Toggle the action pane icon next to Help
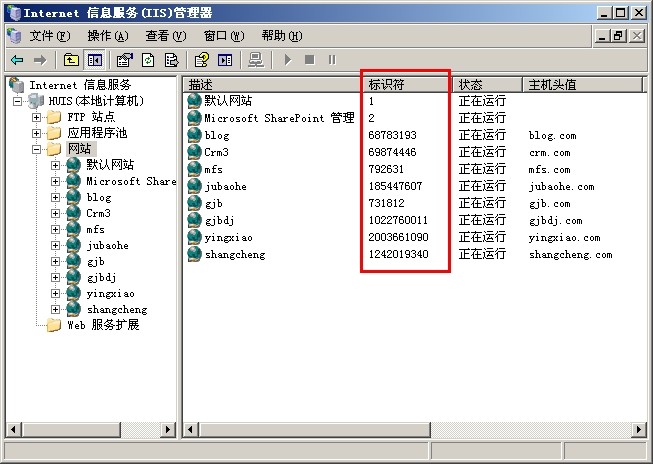Viewport: 653px width, 464px height. point(225,60)
